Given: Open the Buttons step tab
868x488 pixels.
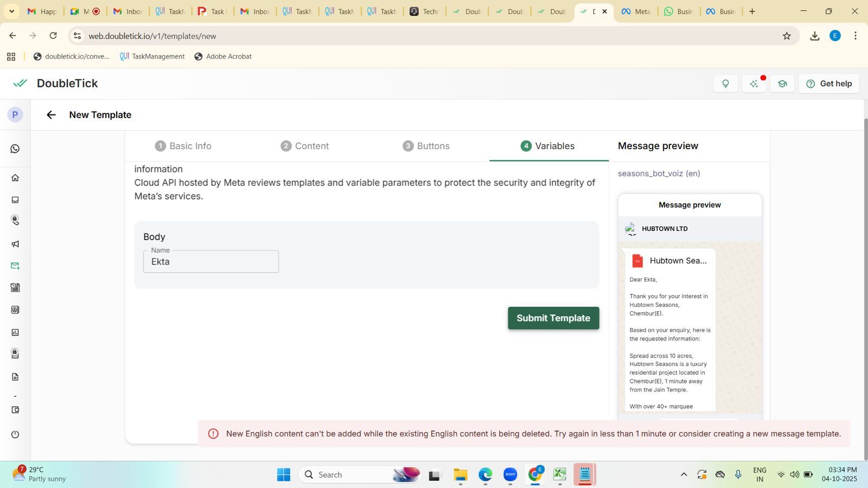Looking at the screenshot, I should click(426, 146).
